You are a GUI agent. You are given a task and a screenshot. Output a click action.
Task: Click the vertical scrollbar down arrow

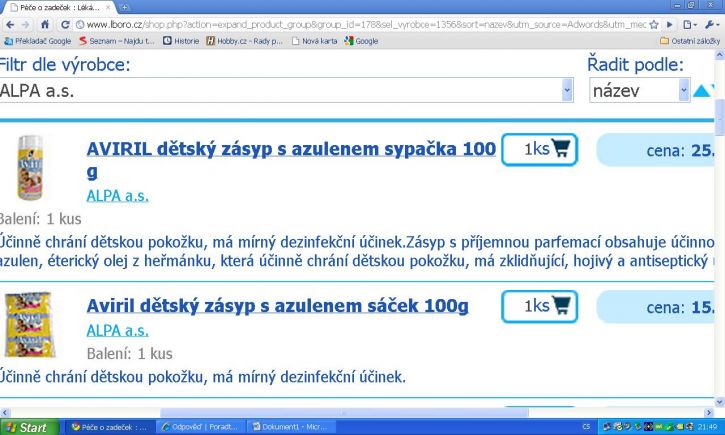(x=720, y=402)
